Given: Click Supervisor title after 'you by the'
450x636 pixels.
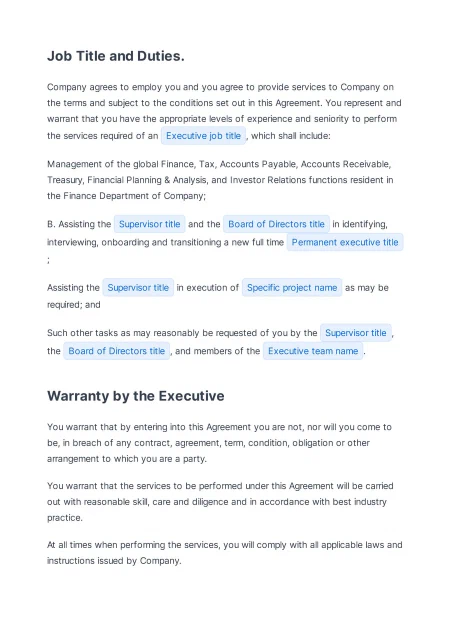Looking at the screenshot, I should 355,333.
